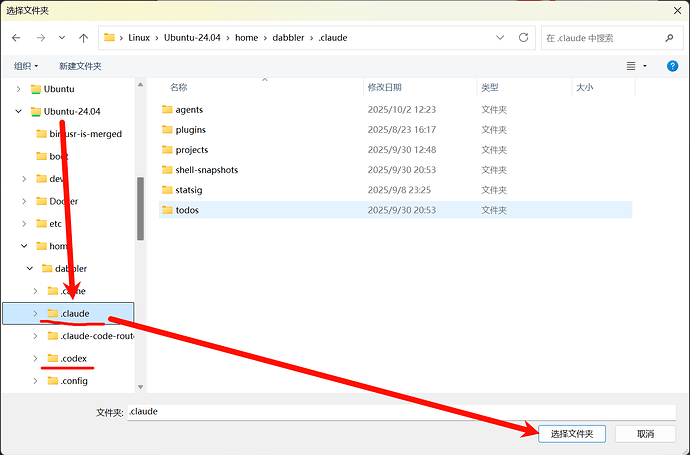Collapse the Ubuntu-24.04 tree node
The height and width of the screenshot is (455, 690).
pyautogui.click(x=18, y=111)
